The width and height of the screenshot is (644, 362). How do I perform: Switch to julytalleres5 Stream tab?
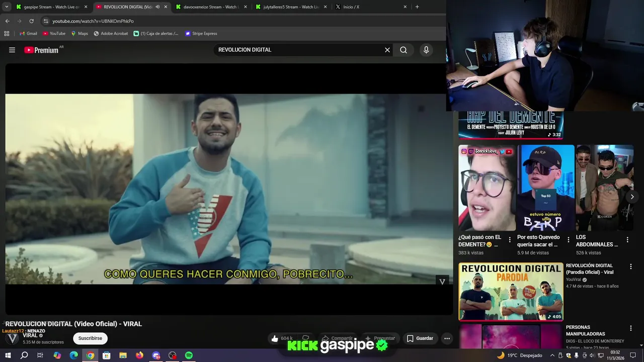point(291,7)
